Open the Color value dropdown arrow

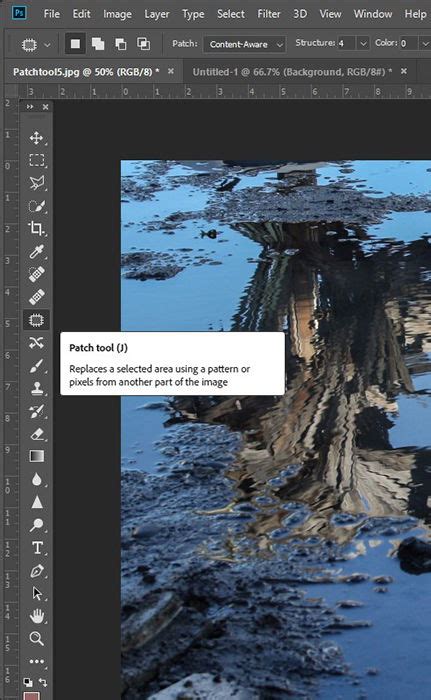pos(425,44)
